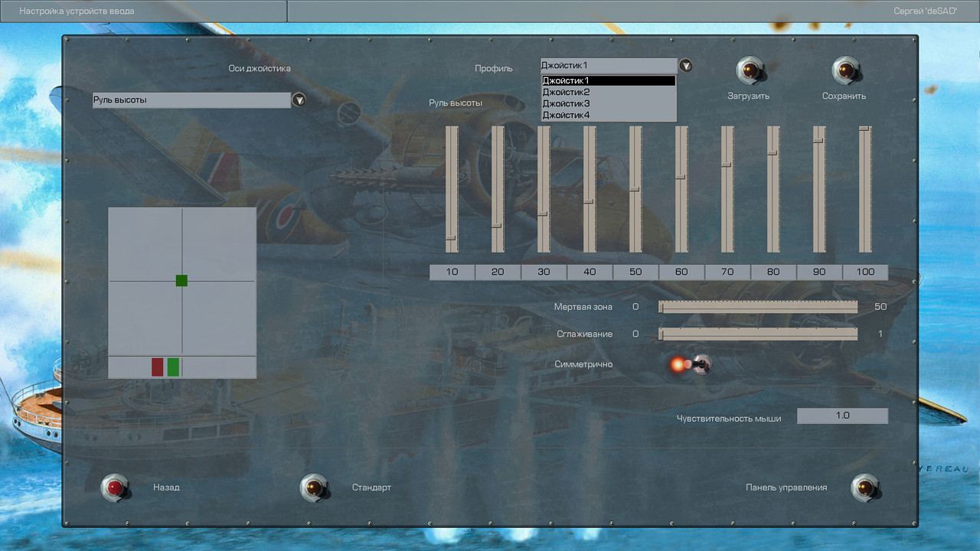Click the Загрузить (load) round button
Viewport: 980px width, 551px height.
tap(751, 71)
